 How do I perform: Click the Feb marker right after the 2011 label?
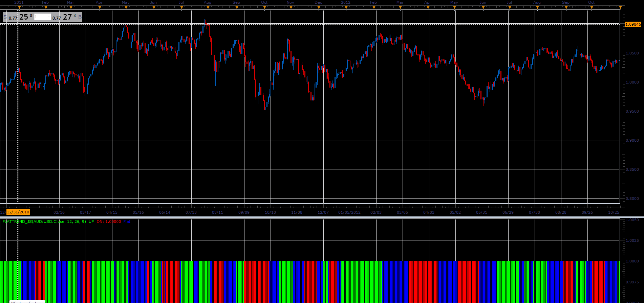tap(46, 7)
